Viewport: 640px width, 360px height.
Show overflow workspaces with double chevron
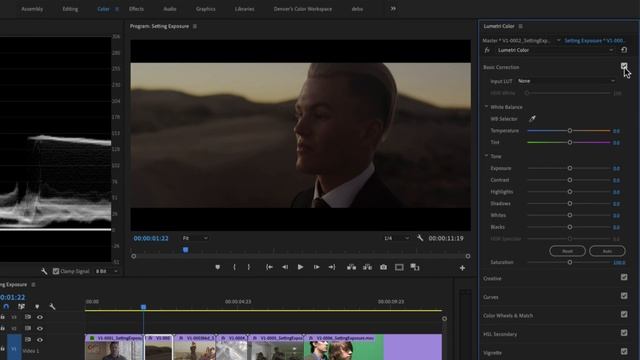[393, 9]
